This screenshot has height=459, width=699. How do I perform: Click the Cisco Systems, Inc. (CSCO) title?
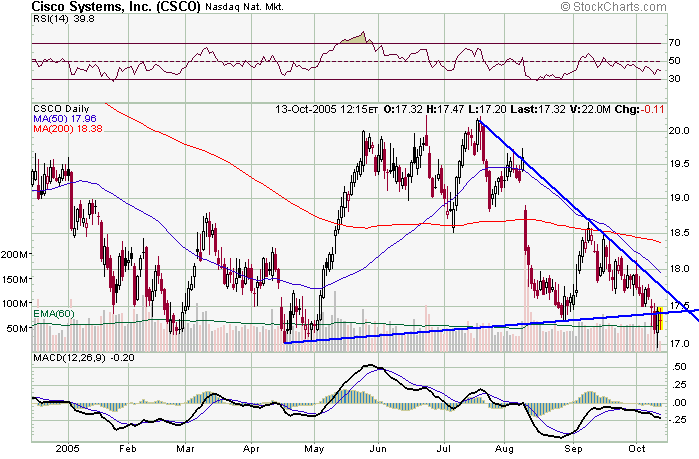tap(116, 7)
